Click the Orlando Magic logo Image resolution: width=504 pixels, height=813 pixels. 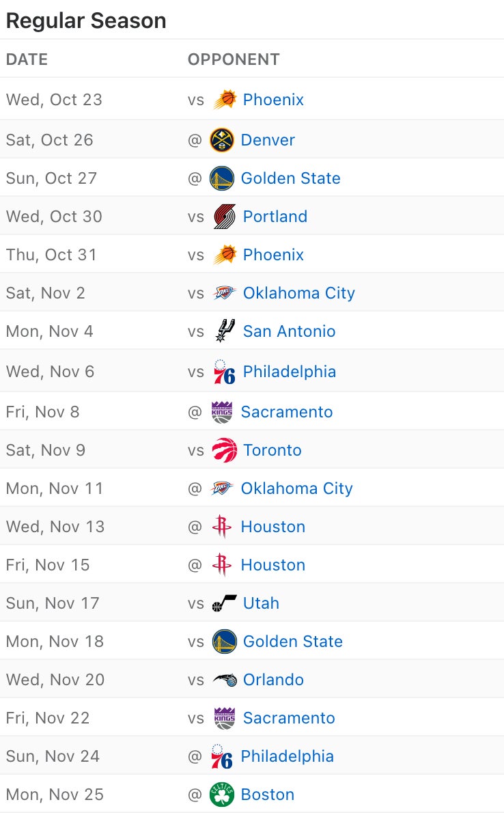(225, 680)
